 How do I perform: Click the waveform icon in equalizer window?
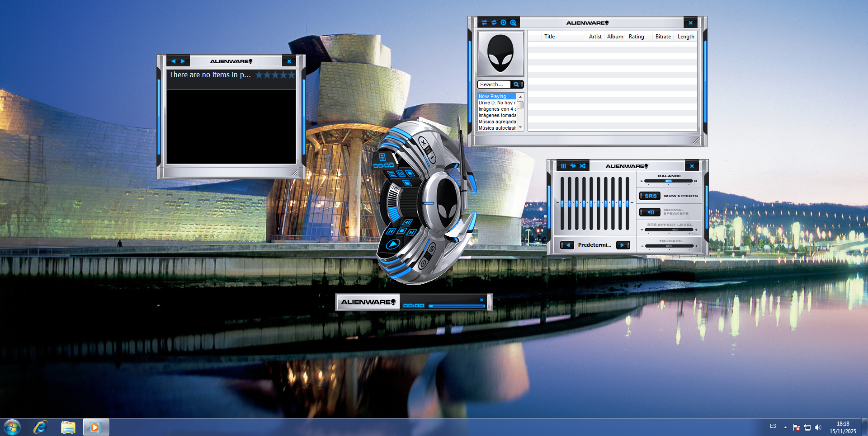coord(573,166)
